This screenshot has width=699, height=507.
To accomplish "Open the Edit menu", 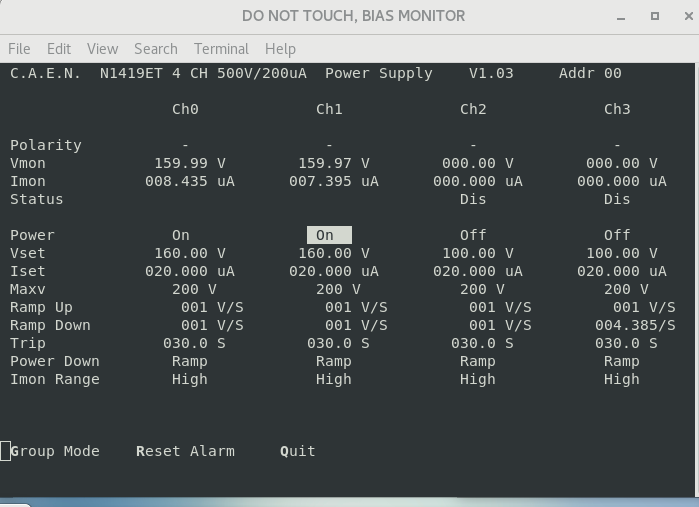I will point(59,49).
